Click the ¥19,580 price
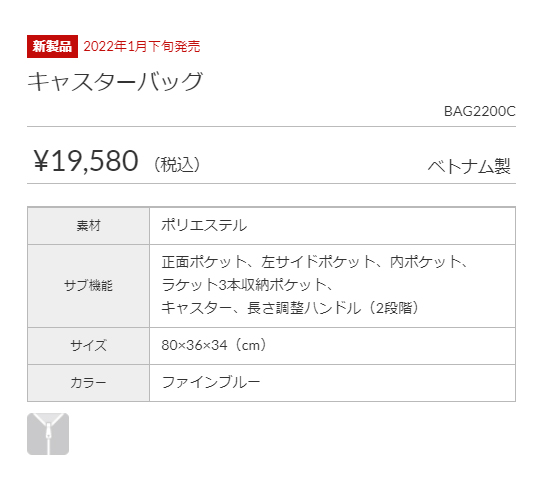This screenshot has height=479, width=551. [86, 161]
